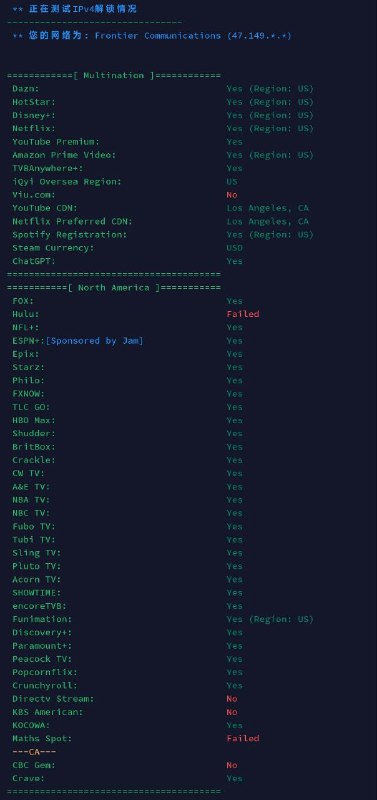
Task: Select the HBO Max label
Action: pos(34,420)
